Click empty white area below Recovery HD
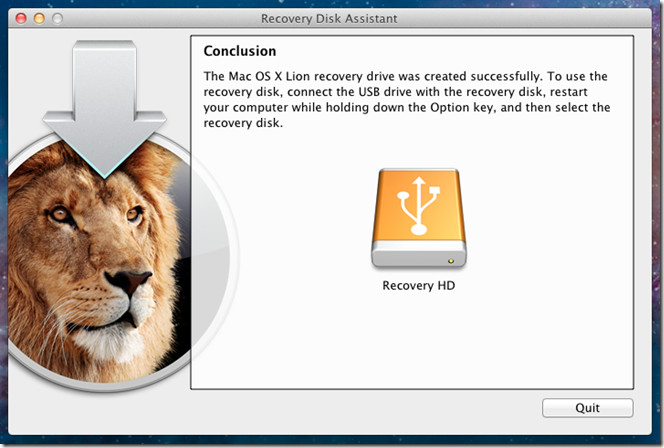Viewport: 664px width, 448px height. coord(418,339)
